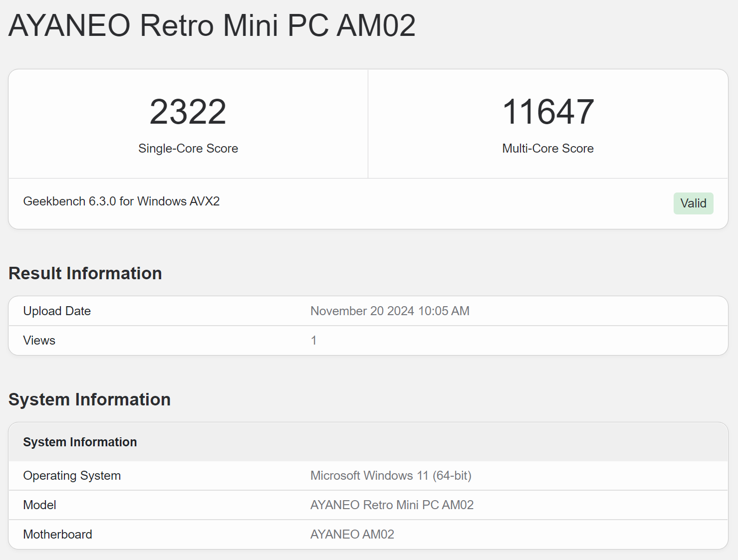The width and height of the screenshot is (738, 560).
Task: Click the large System Information section heading
Action: [90, 399]
